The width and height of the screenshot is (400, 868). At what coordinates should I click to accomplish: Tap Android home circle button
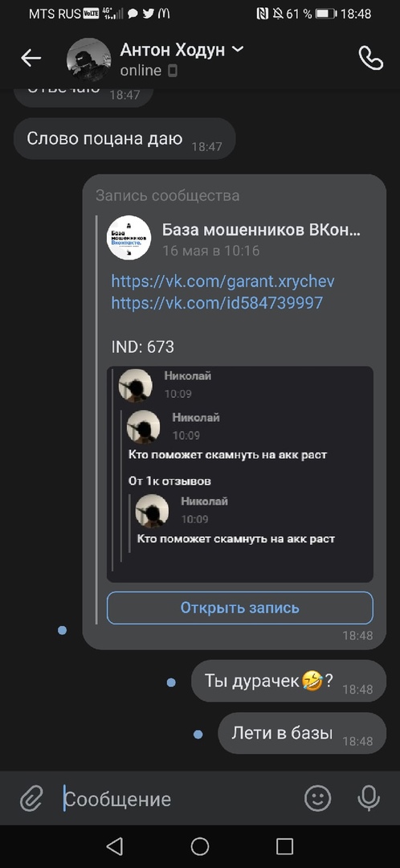click(x=200, y=845)
